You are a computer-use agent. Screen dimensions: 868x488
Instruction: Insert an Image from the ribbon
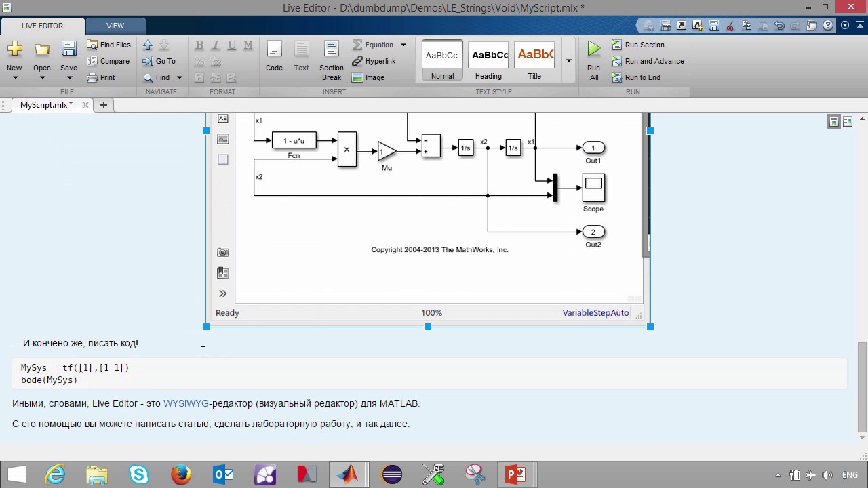point(368,77)
